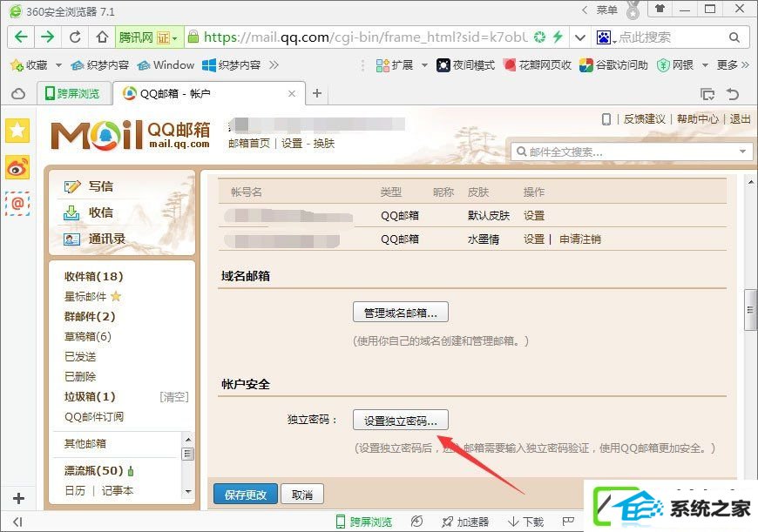Expand mail search options dropdown arrow
Viewport: 758px width, 532px height.
[x=742, y=152]
